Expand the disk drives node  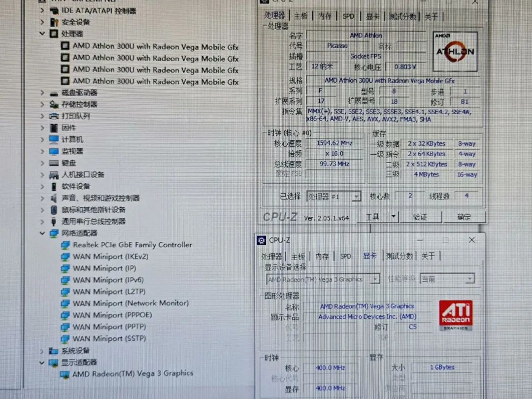42,93
